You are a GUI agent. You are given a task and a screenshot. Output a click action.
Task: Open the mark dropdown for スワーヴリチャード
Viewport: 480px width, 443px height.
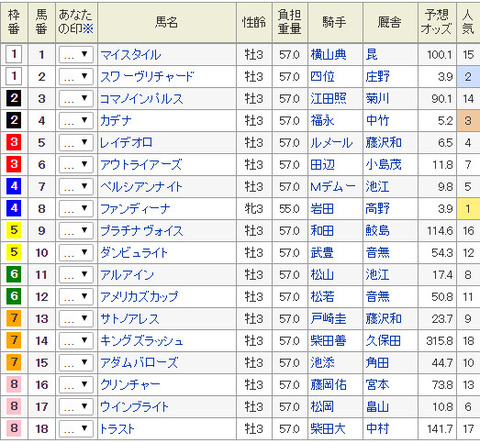[76, 76]
